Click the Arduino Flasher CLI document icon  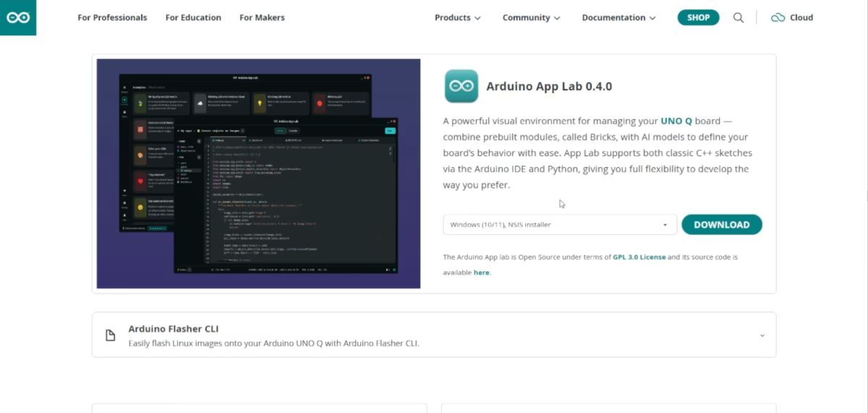[111, 335]
